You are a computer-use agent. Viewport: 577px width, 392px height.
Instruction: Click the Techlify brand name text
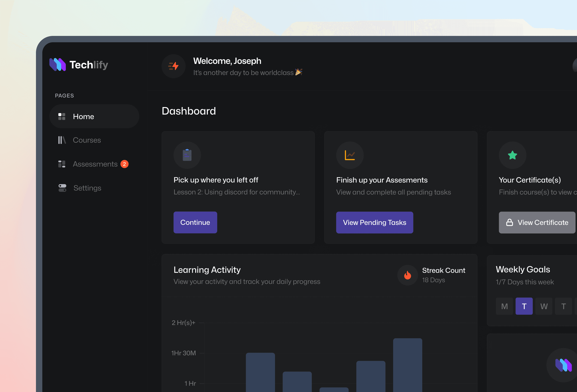point(89,65)
